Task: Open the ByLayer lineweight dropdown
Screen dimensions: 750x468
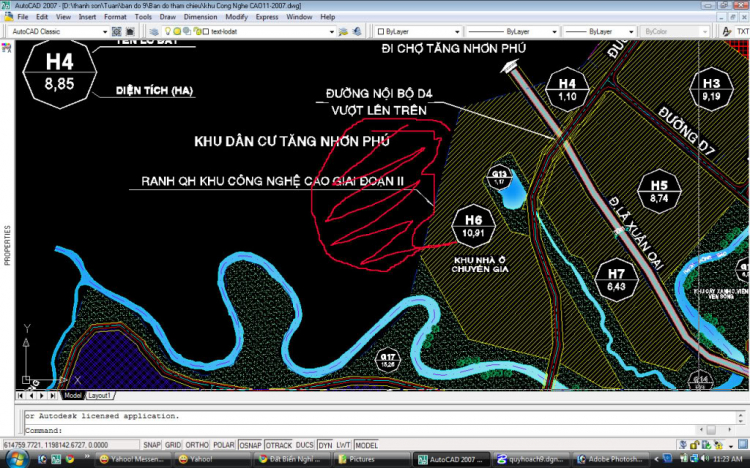Action: point(631,32)
